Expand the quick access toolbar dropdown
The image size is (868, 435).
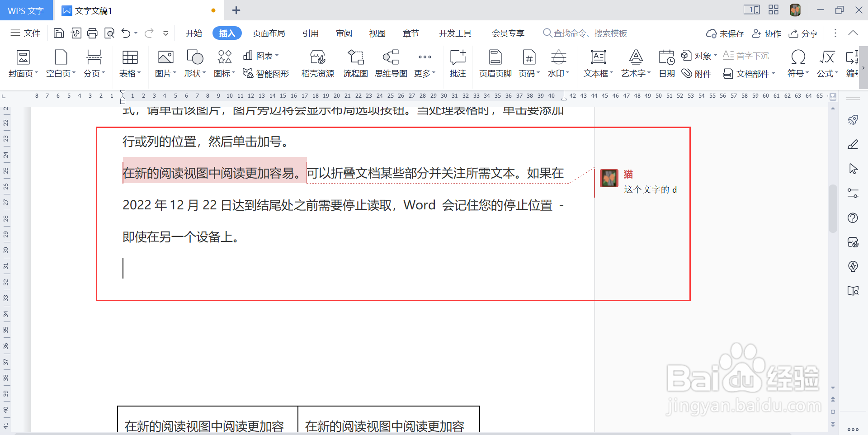point(166,33)
